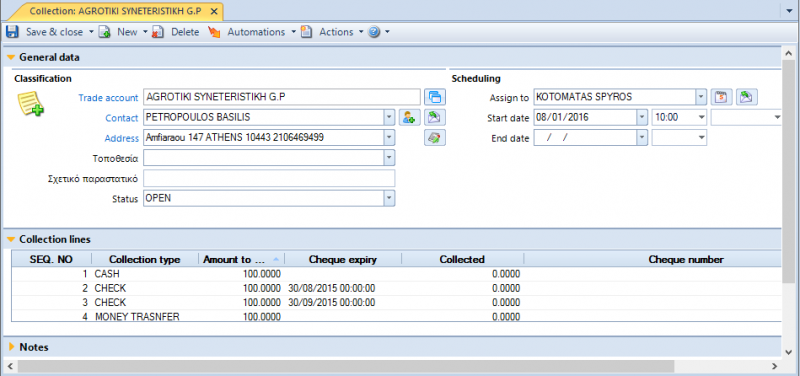Click the New document icon
The width and height of the screenshot is (800, 376).
coord(105,32)
